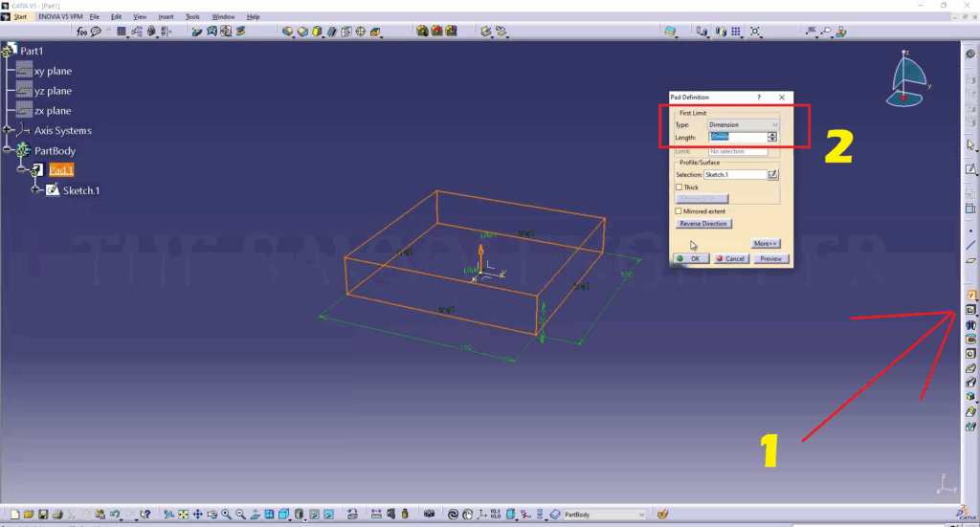
Task: Open the Formula f(x) tool
Action: click(x=82, y=32)
